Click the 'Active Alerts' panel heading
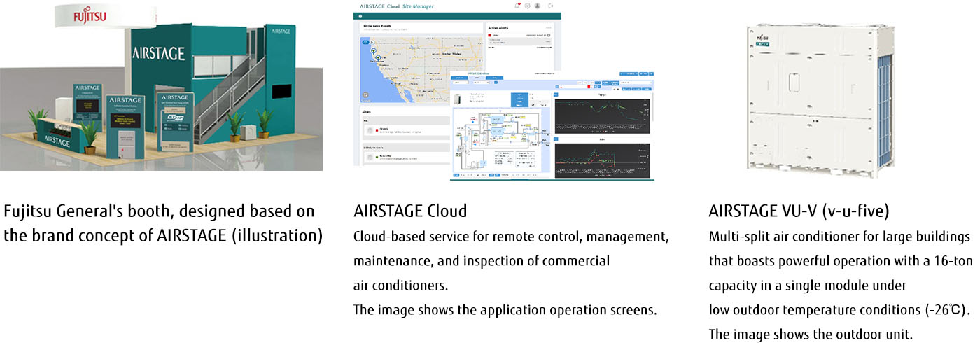This screenshot has width=980, height=343. (x=498, y=28)
